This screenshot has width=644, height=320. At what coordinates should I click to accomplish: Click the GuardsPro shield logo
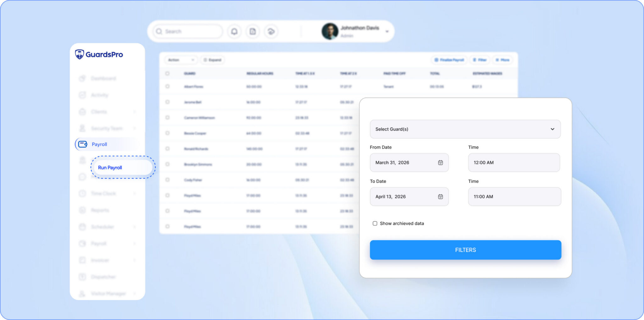[80, 54]
